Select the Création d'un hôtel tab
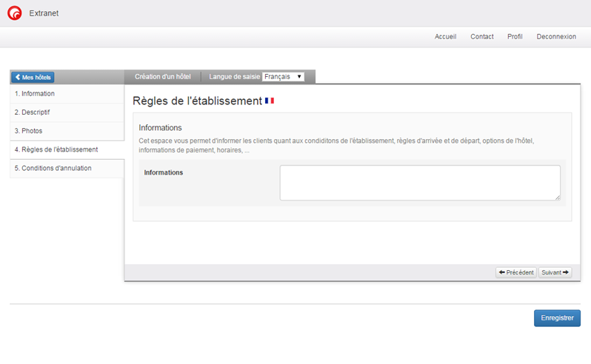591x364 pixels. coord(163,76)
